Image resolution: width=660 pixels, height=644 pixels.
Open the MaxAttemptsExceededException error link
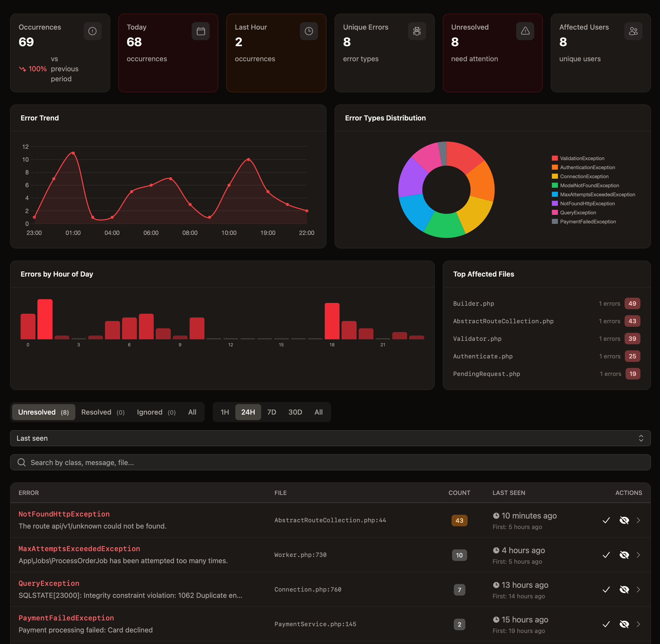click(x=79, y=549)
